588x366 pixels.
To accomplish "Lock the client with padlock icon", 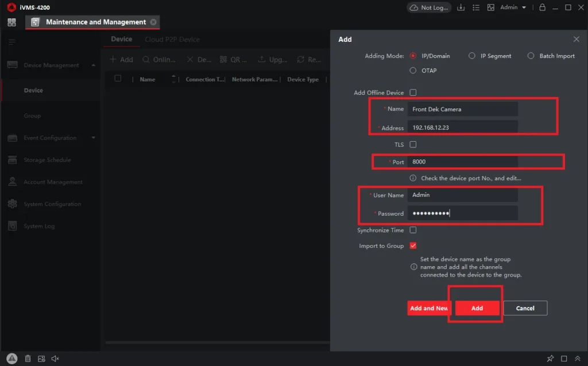I will click(x=542, y=7).
